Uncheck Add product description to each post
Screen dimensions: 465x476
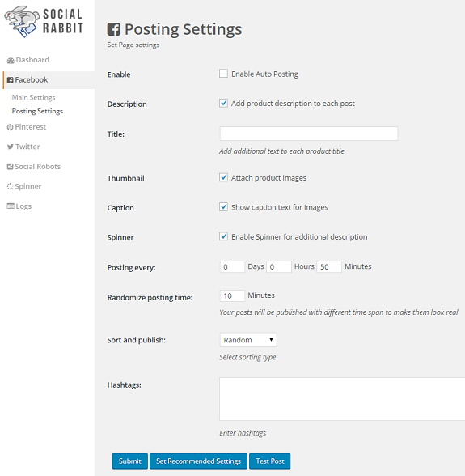(223, 103)
